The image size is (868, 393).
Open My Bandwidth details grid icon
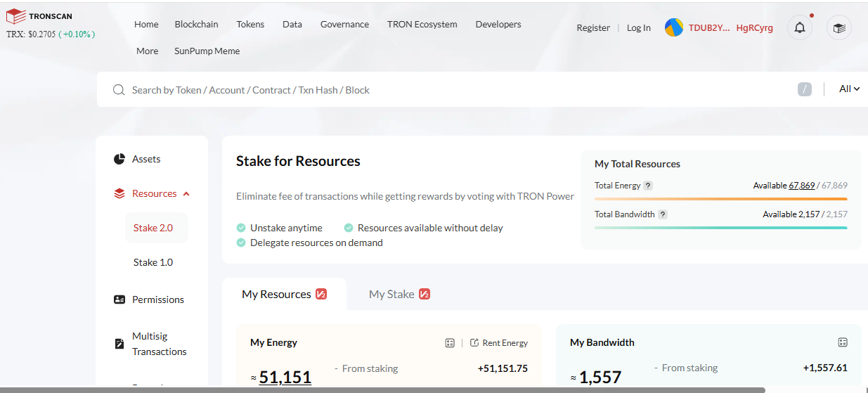coord(843,342)
